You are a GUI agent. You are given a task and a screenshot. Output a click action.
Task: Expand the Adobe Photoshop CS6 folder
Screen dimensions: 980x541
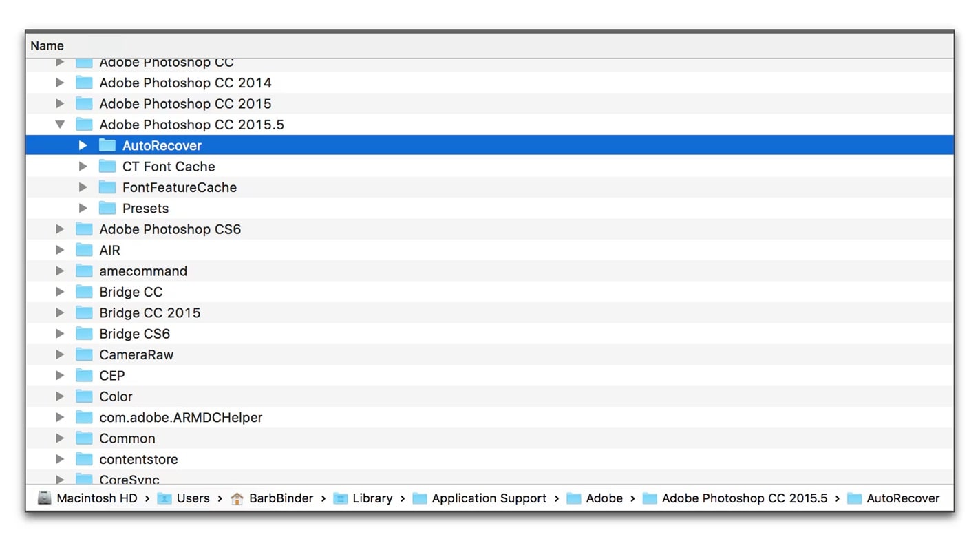pos(60,229)
